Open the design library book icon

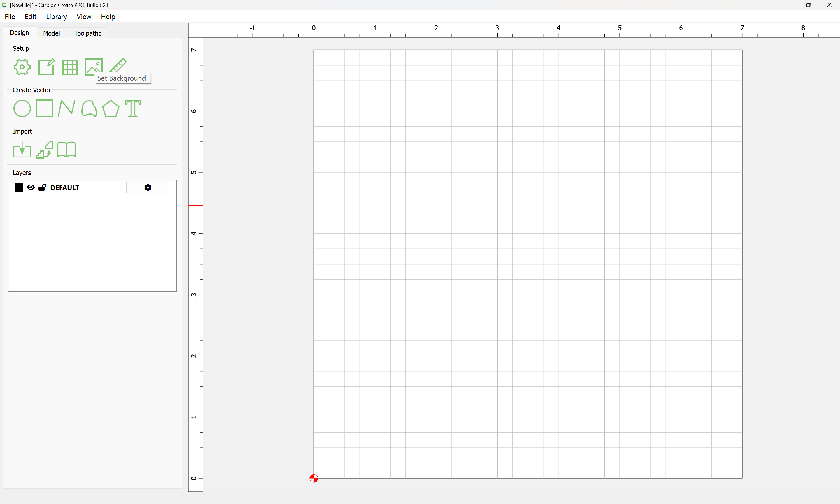[x=66, y=149]
